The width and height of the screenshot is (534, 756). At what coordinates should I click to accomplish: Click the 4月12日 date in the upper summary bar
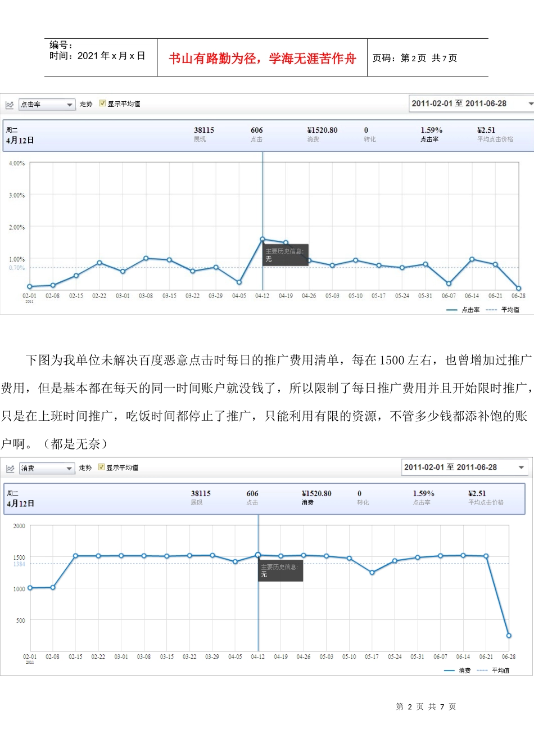[20, 140]
